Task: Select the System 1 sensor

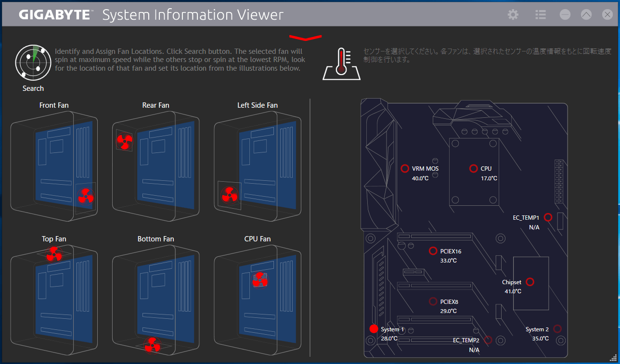Action: click(x=374, y=329)
